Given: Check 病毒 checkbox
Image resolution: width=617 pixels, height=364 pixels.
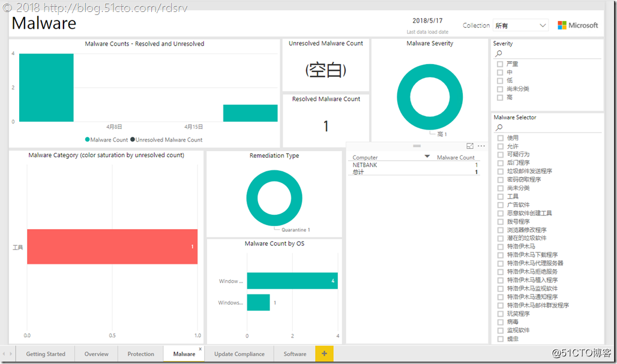Looking at the screenshot, I should pos(501,322).
